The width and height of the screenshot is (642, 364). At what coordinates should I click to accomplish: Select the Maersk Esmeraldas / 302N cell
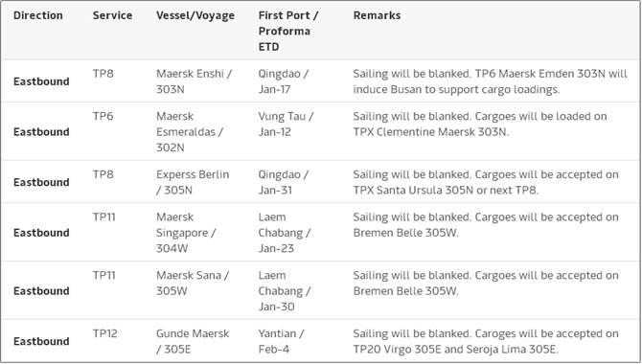[190, 132]
